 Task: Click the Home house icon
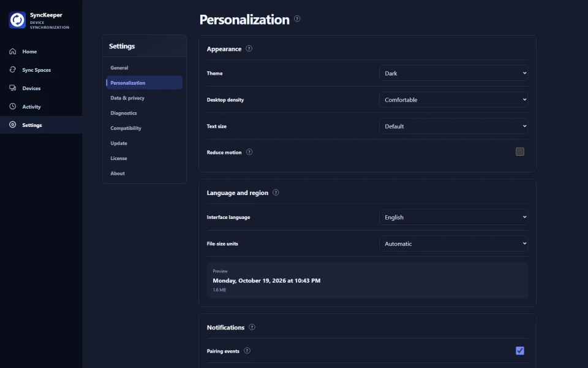pos(13,51)
